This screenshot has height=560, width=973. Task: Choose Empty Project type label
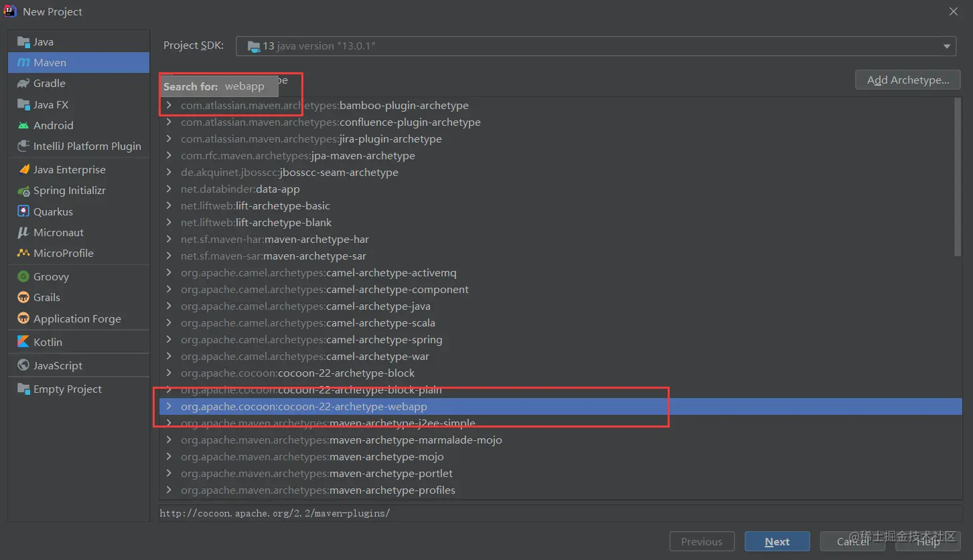tap(68, 389)
